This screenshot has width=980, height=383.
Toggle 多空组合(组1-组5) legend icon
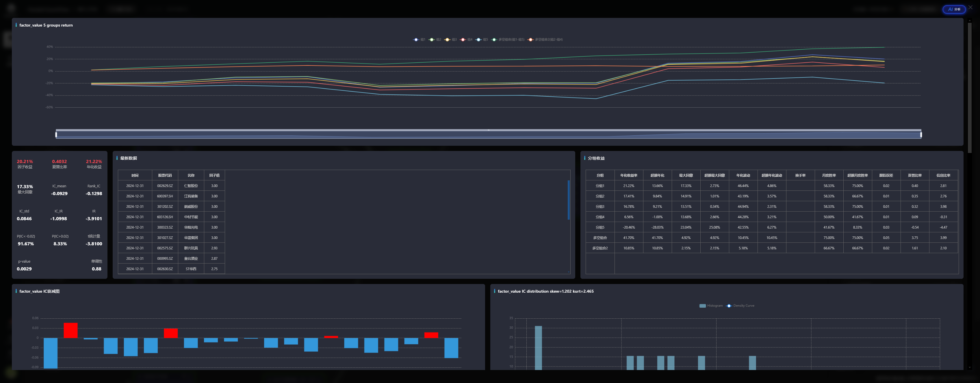coord(494,40)
